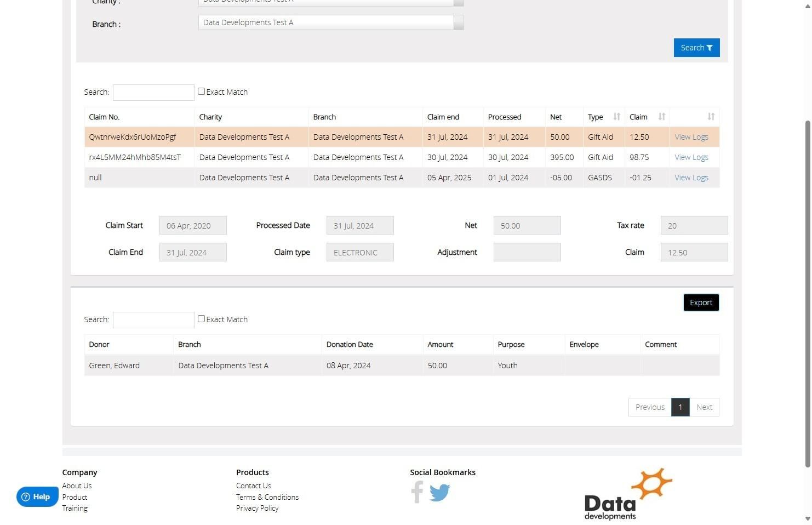
Task: Focus the claims table Search field
Action: coord(153,92)
